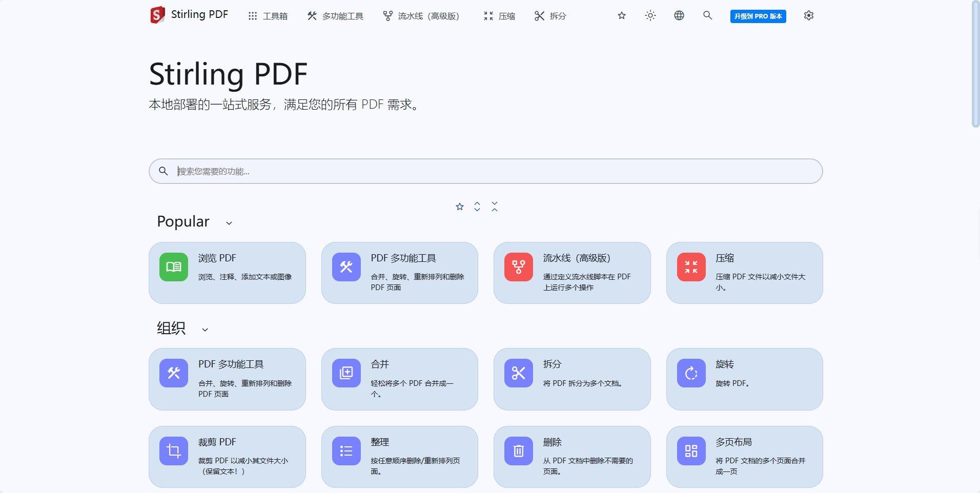Screen dimensions: 980x493
Task: Click the 删除 trash can icon
Action: 518,451
